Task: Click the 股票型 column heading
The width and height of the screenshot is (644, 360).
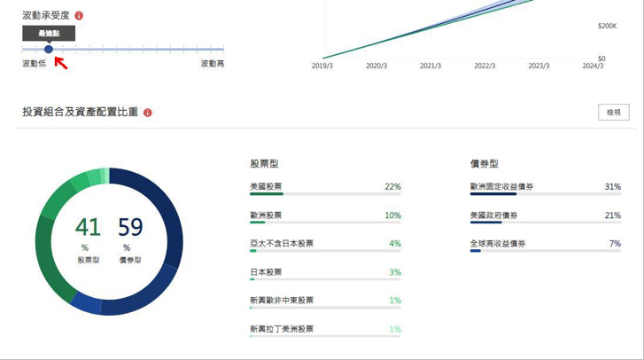Action: tap(265, 163)
